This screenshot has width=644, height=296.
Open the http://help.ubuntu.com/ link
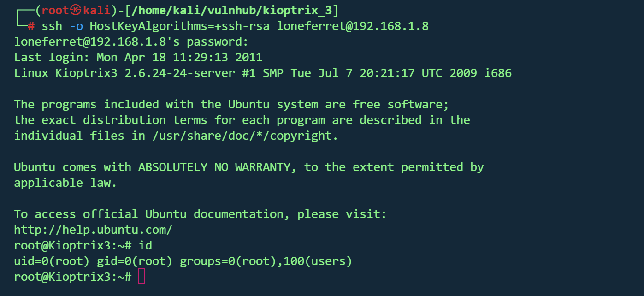(93, 230)
